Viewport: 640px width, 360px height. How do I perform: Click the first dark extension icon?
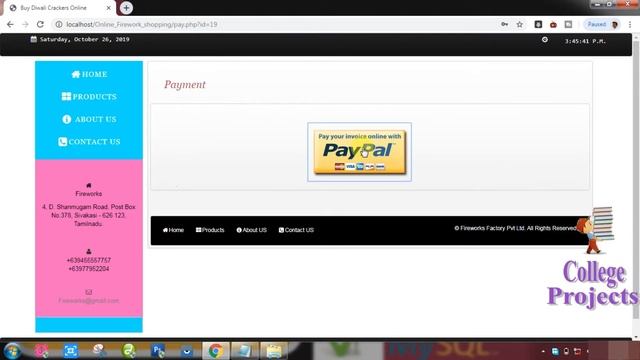(538, 24)
